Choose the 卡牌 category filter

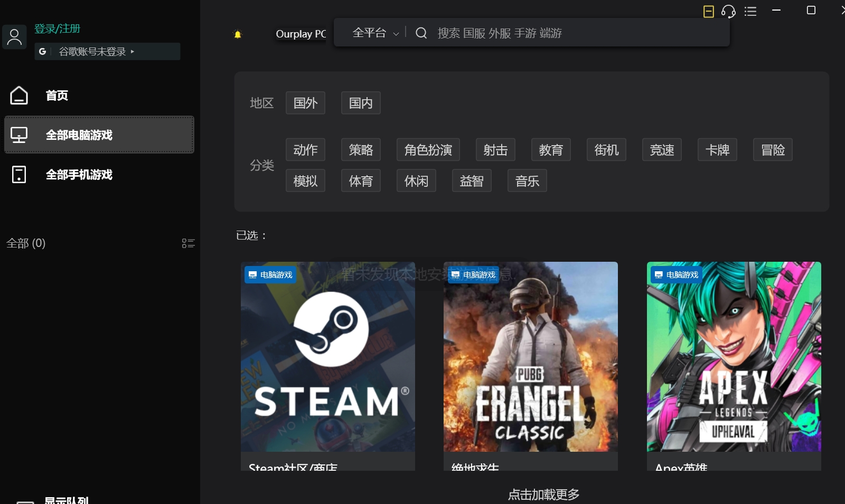pos(717,150)
